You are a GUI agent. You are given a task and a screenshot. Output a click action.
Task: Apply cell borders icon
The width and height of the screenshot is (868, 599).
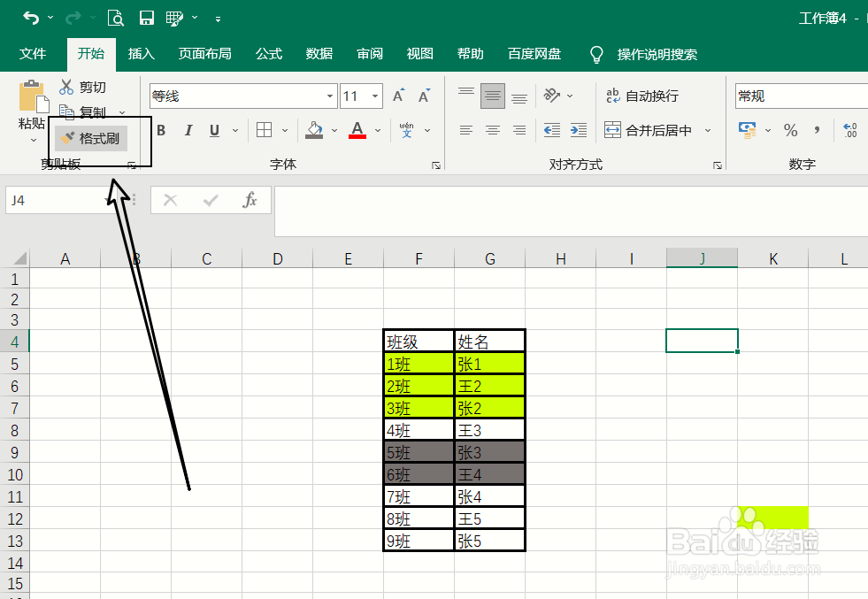[x=264, y=130]
